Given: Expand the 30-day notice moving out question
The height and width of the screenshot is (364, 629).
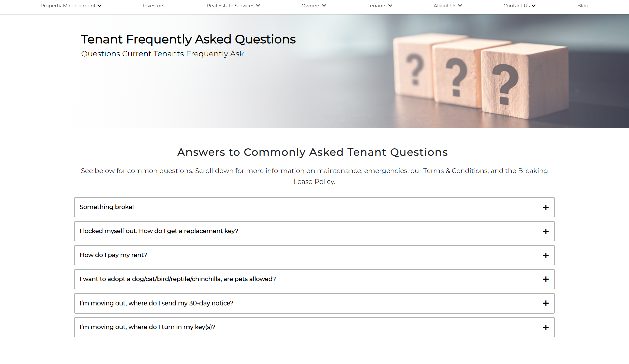Looking at the screenshot, I should (x=156, y=303).
